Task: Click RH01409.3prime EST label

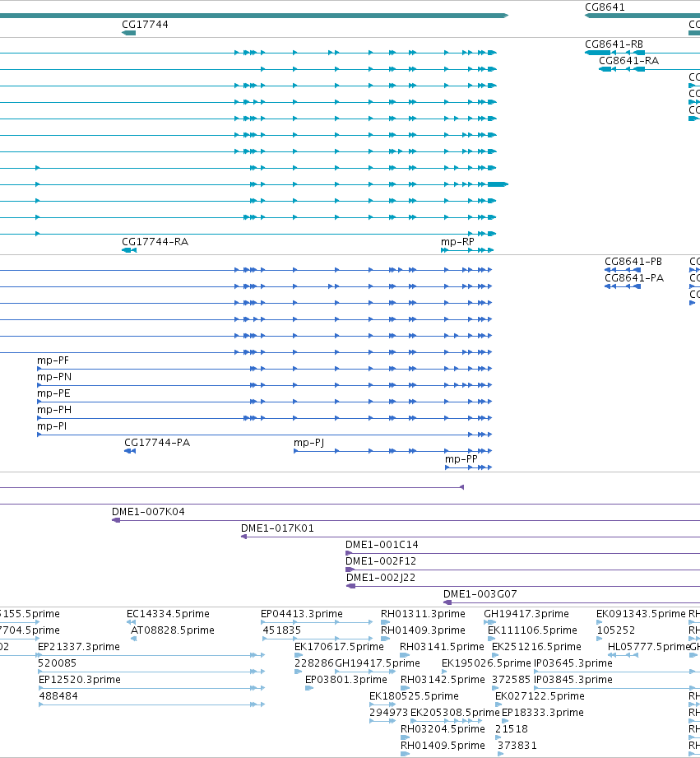Action: pos(423,630)
